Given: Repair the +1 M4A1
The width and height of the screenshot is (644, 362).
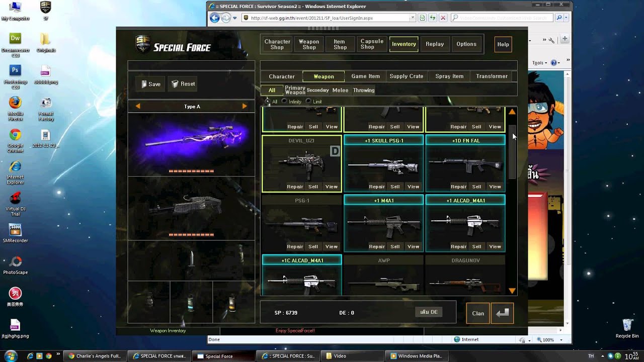Looking at the screenshot, I should [376, 246].
